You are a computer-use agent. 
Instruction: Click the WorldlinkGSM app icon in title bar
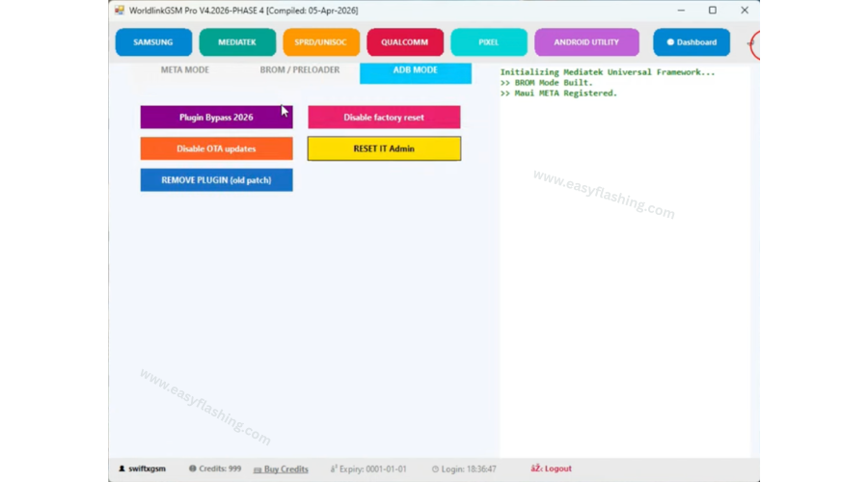[119, 11]
